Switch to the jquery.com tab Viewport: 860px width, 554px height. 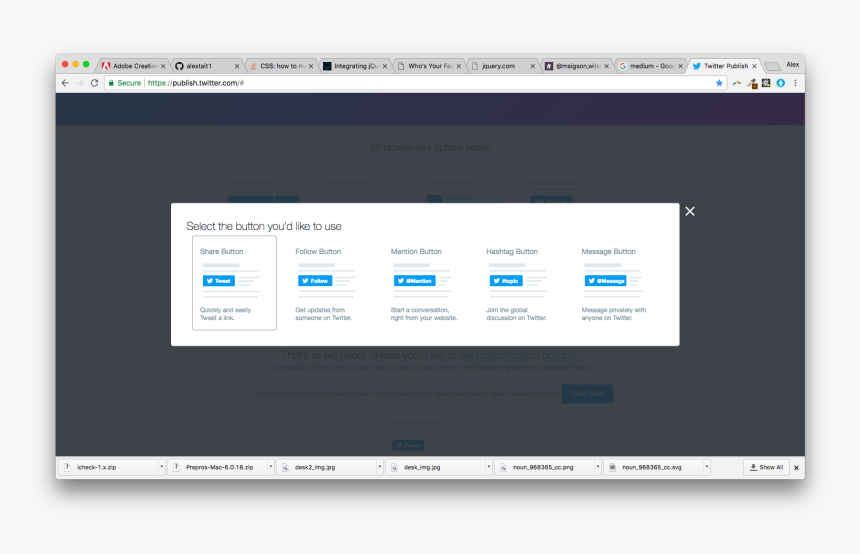498,66
